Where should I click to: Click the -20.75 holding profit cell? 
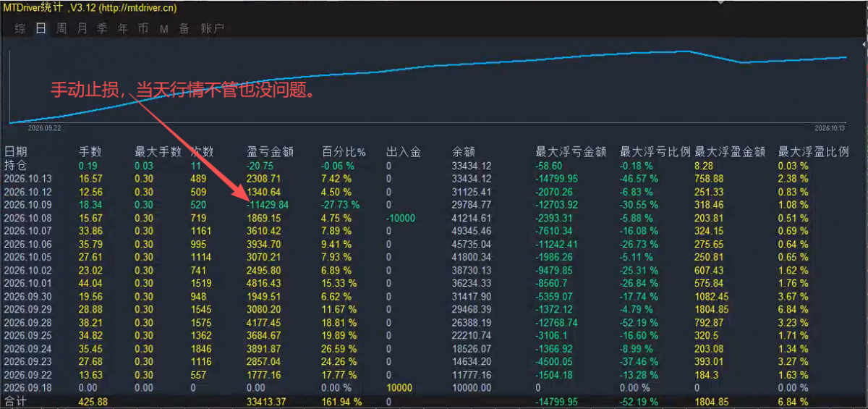[x=260, y=165]
